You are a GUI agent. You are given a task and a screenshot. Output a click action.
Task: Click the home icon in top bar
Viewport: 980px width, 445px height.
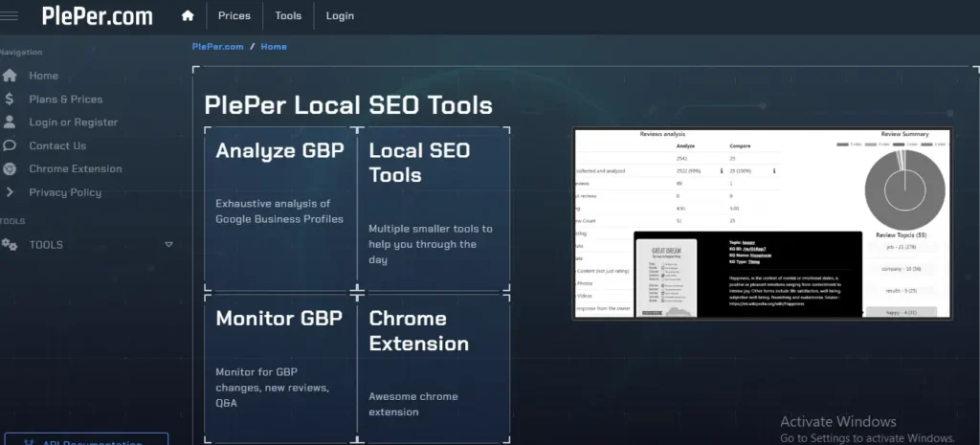188,15
